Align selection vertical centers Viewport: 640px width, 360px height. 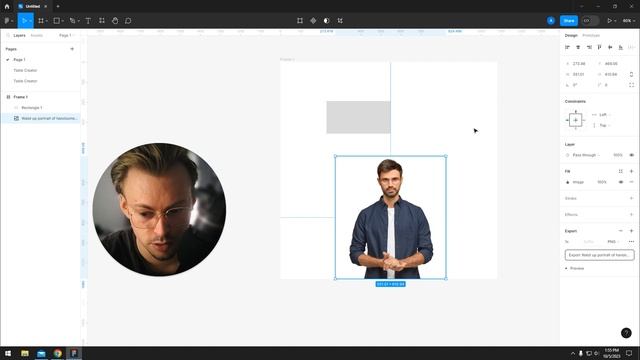click(x=610, y=47)
